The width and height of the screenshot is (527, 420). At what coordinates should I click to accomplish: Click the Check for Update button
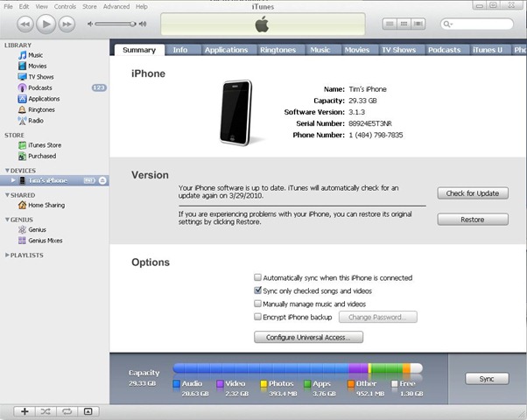[473, 193]
